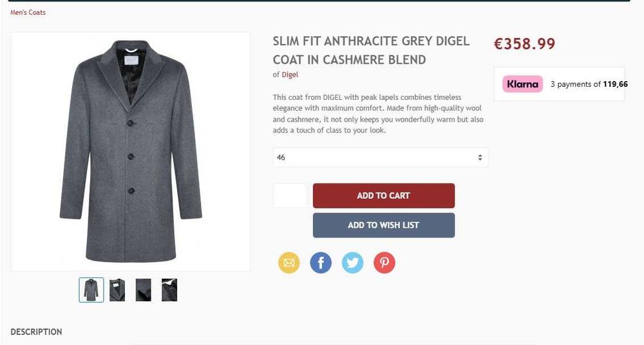Open the Digel brand link
The height and width of the screenshot is (345, 644).
pos(290,75)
